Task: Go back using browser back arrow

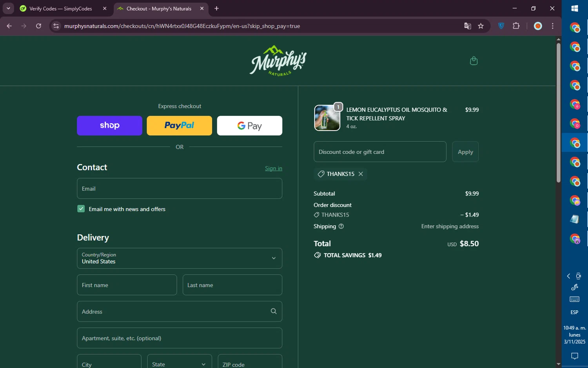Action: (x=9, y=26)
